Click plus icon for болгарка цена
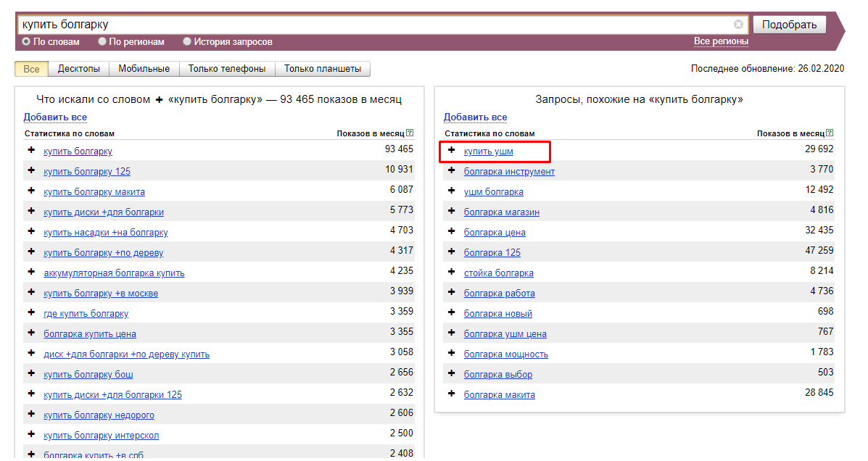The height and width of the screenshot is (461, 868). pos(452,231)
